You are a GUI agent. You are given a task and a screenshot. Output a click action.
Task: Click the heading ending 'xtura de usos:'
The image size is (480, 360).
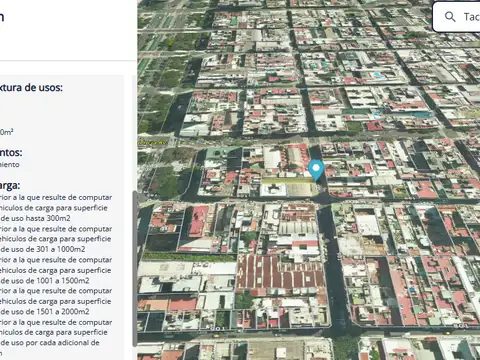(31, 87)
